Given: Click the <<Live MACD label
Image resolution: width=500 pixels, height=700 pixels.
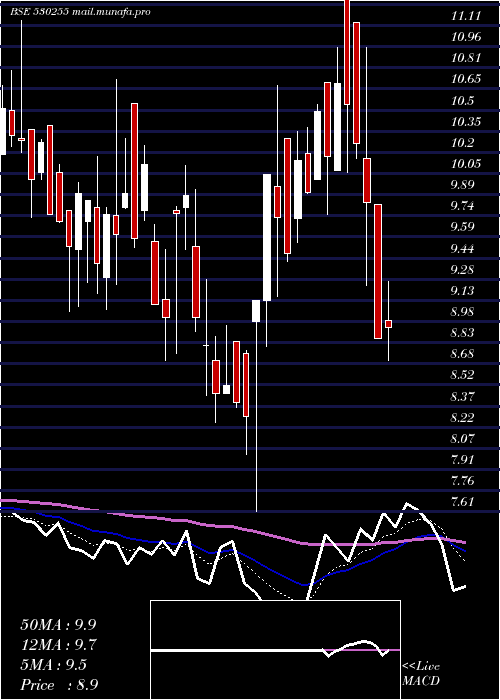Looking at the screenshot, I should 421,674.
